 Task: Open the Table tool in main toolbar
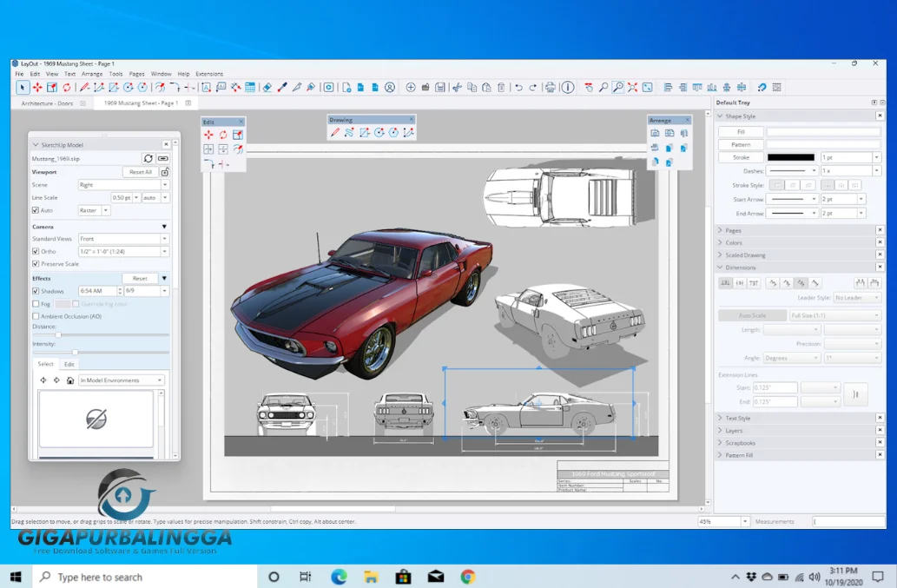[x=250, y=88]
